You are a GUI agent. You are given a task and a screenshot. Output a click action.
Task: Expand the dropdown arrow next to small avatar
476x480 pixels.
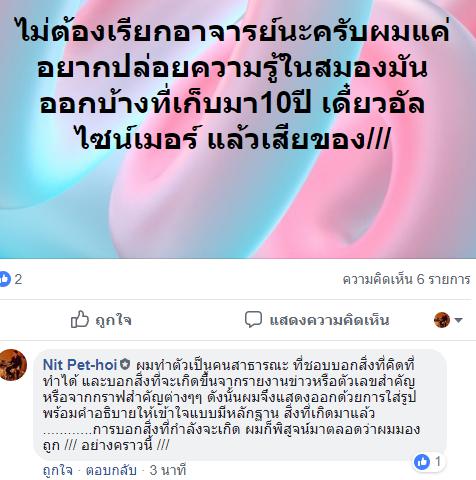(x=458, y=320)
